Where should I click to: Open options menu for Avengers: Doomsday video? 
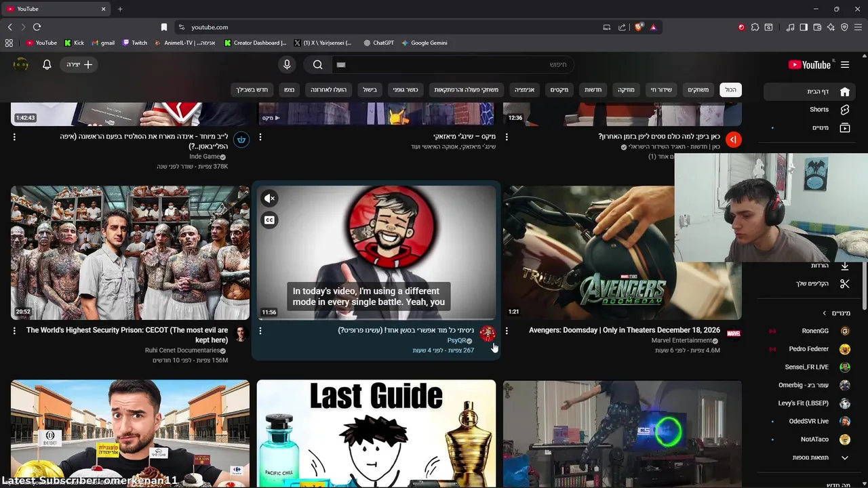click(x=507, y=331)
